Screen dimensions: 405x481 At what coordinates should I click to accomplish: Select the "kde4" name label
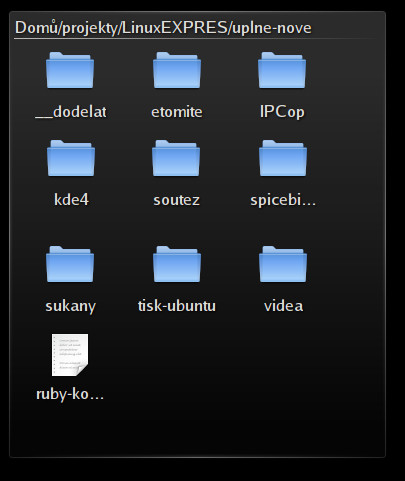[71, 200]
